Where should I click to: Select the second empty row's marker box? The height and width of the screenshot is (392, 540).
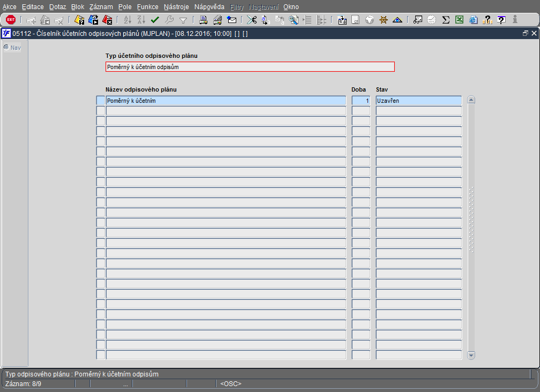100,121
